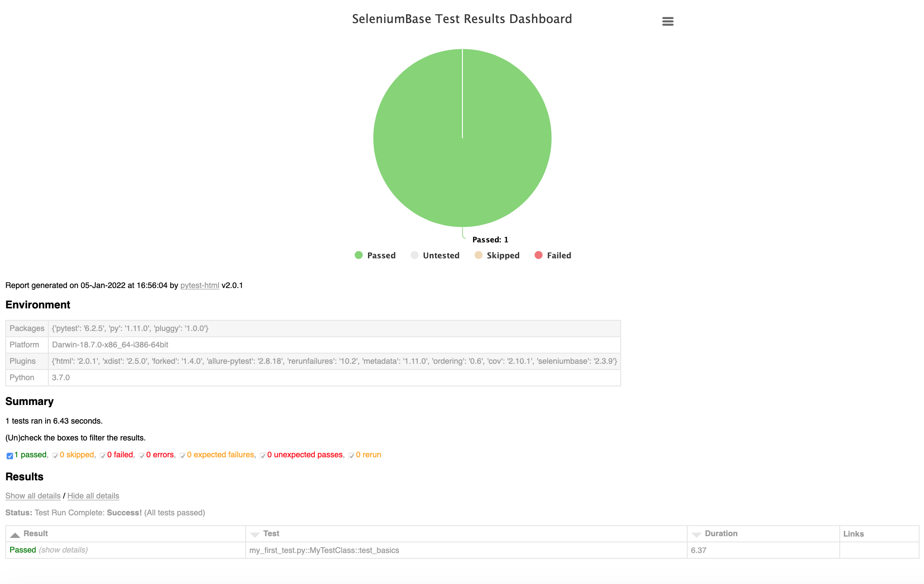Uncheck the "1 passed" filter
Viewport: 924px width, 584px height.
point(9,456)
